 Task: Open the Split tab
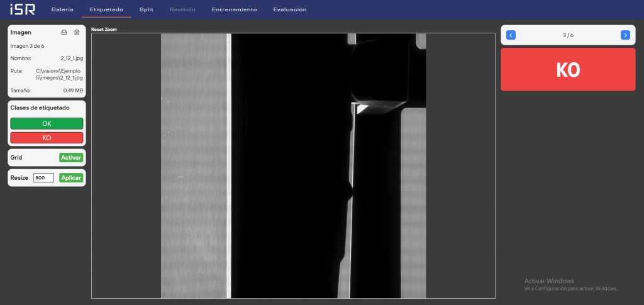tap(147, 9)
